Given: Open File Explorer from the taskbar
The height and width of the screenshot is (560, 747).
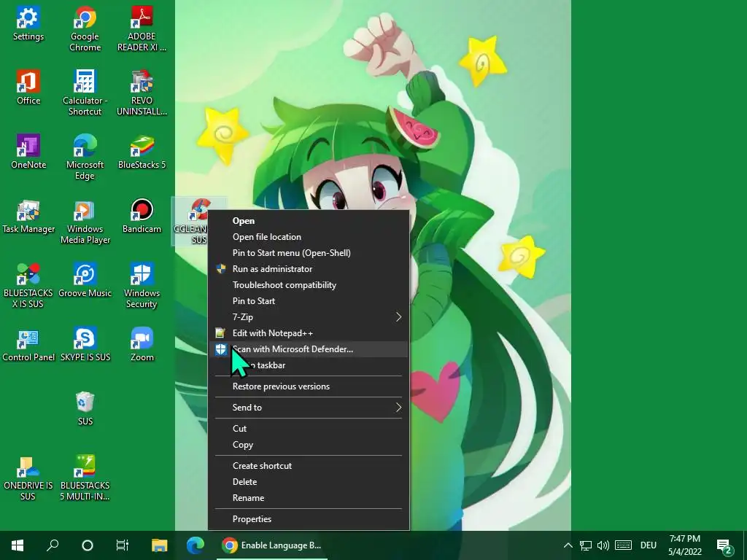Looking at the screenshot, I should (160, 545).
